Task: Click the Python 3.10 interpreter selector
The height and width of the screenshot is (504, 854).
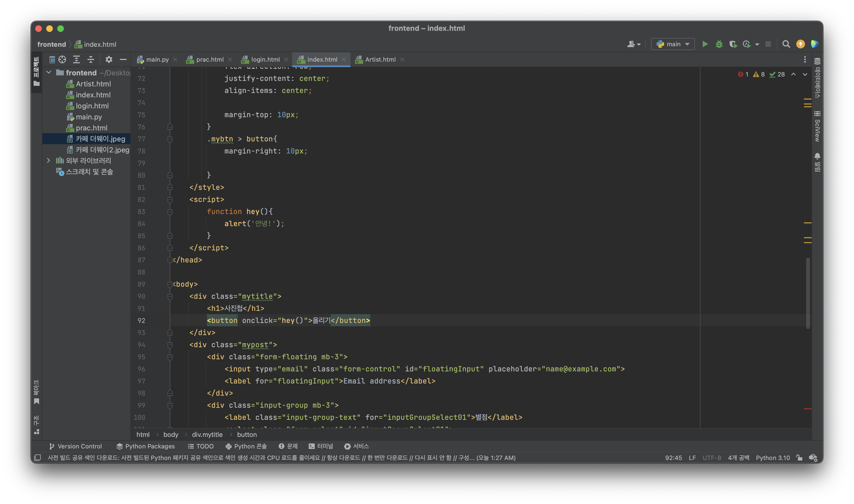Action: [773, 458]
